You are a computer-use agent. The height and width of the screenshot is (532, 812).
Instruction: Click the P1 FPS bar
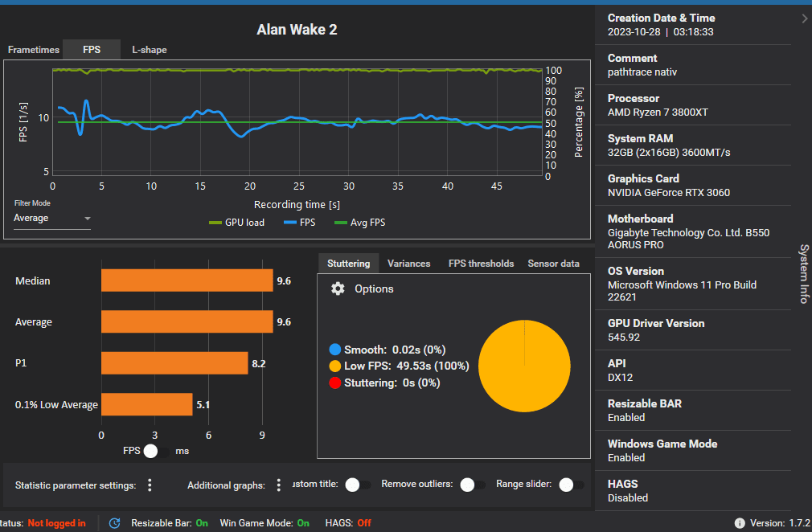click(174, 362)
